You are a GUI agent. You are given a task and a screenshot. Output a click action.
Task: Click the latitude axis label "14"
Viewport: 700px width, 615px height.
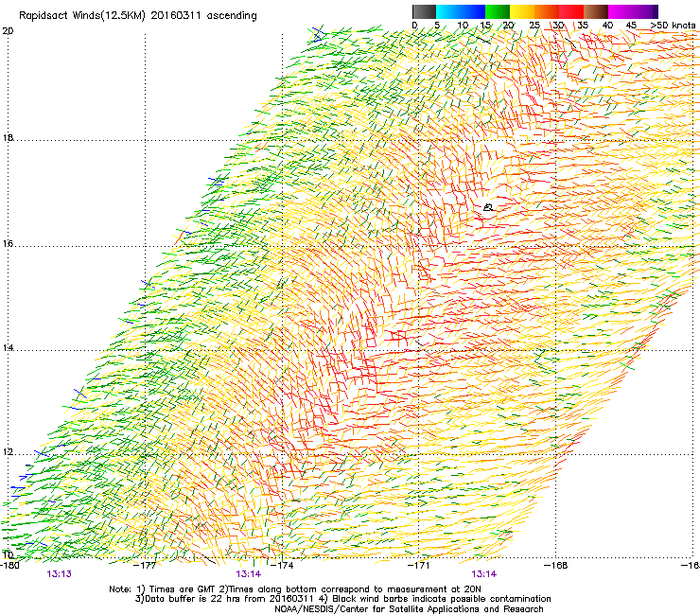(x=8, y=347)
